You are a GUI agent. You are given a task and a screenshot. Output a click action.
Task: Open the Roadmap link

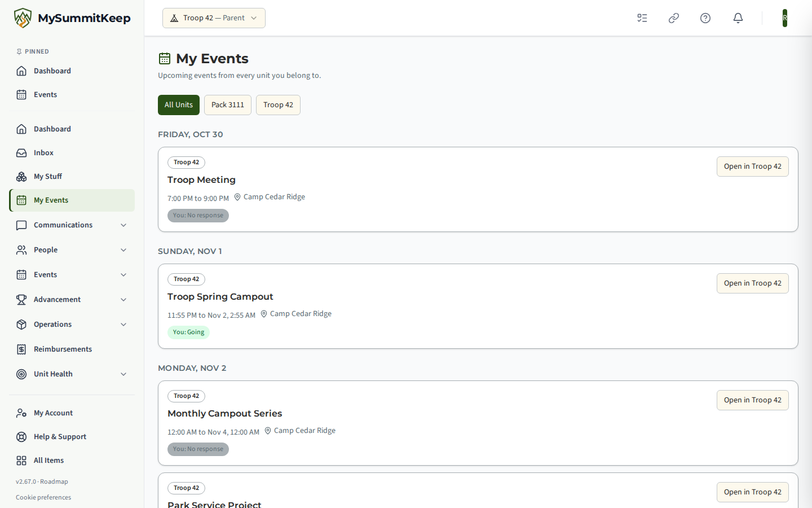54,481
